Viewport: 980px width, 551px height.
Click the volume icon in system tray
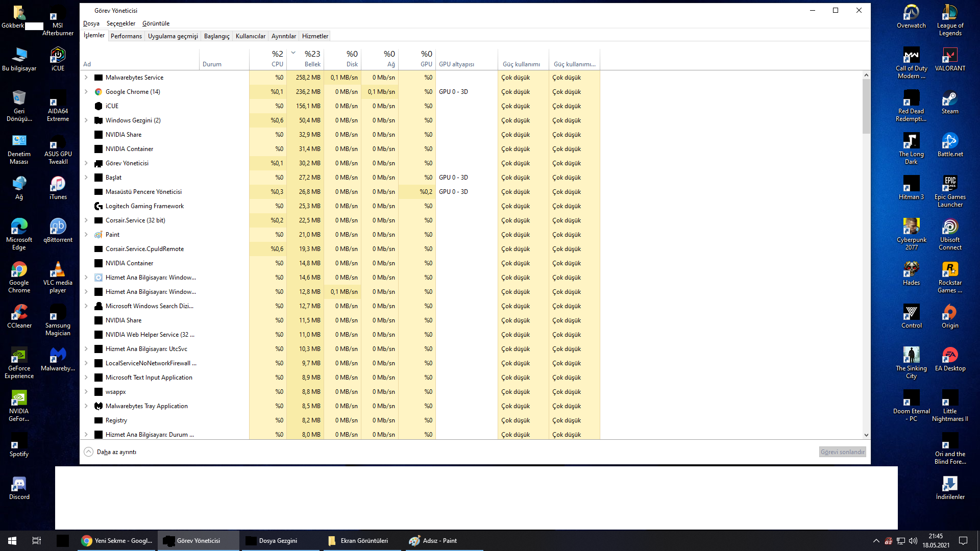913,541
